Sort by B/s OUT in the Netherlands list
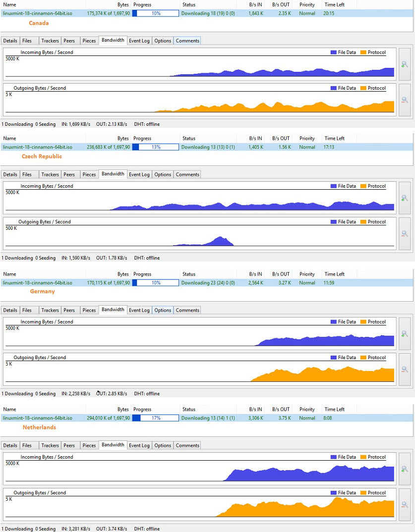 click(x=281, y=410)
